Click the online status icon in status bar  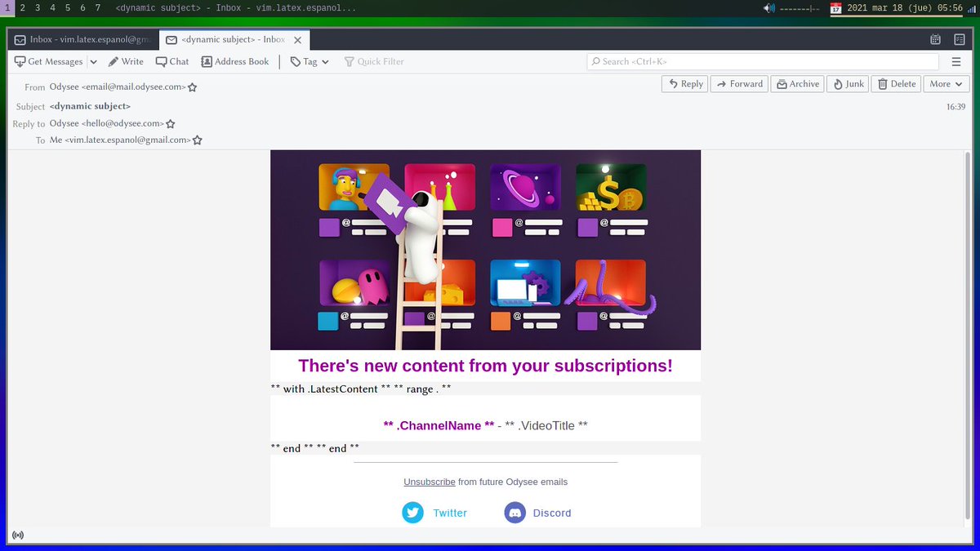click(18, 535)
